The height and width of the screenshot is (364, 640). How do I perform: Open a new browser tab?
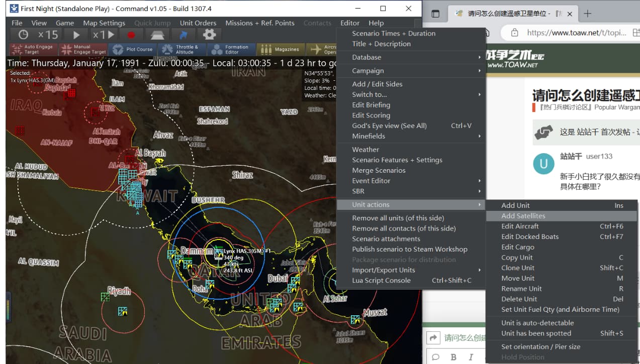(x=588, y=14)
